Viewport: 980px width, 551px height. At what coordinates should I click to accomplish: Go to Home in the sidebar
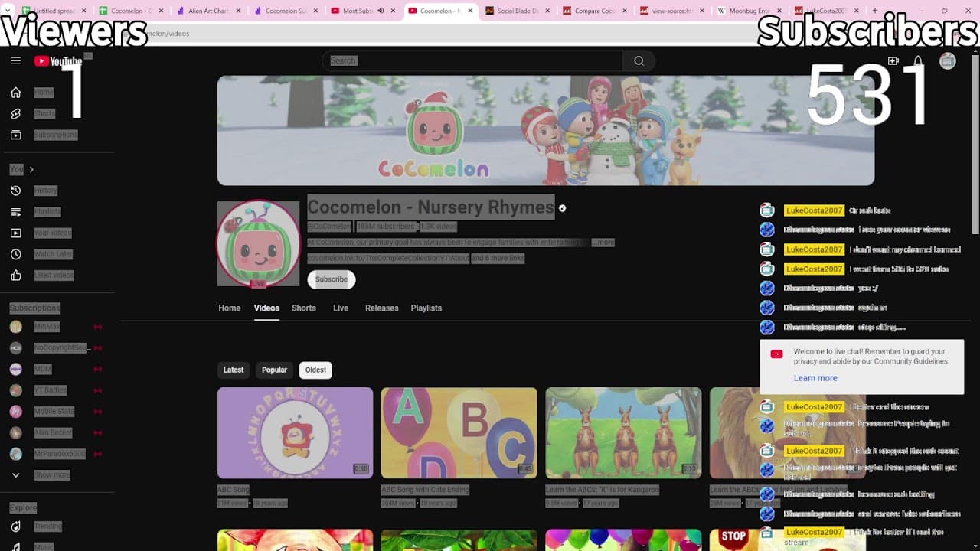click(44, 93)
